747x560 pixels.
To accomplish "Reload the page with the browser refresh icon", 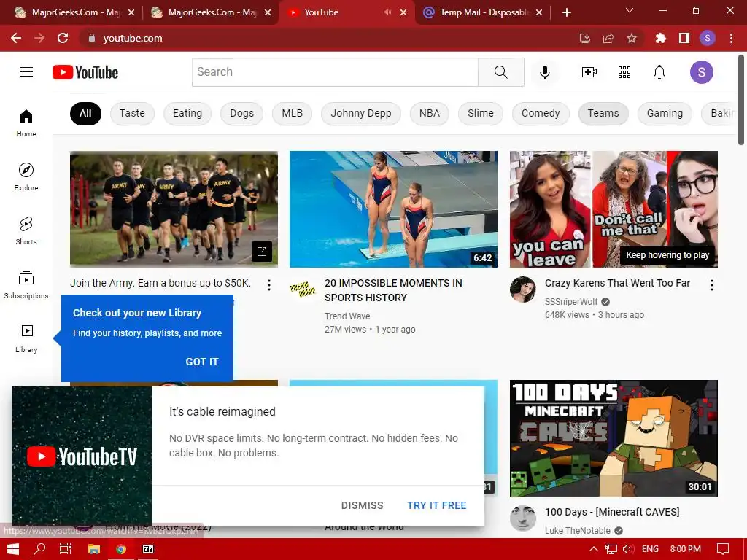I will click(63, 38).
